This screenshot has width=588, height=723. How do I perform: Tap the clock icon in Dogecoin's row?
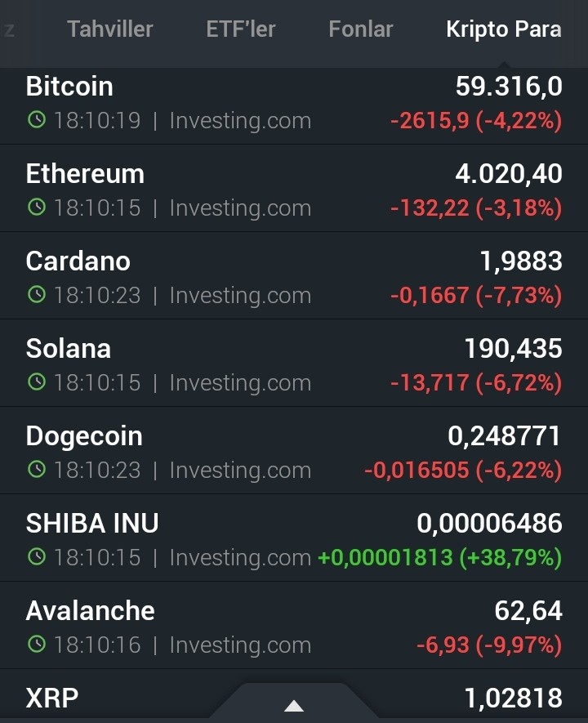(37, 470)
